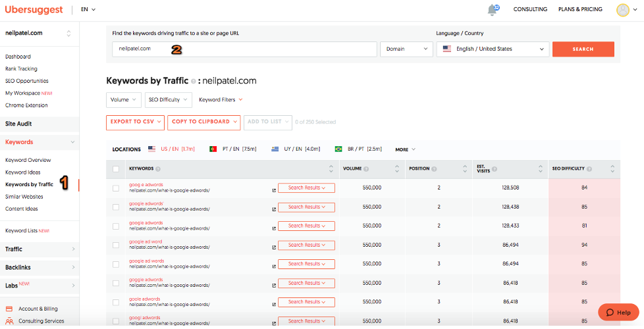
Task: Select the Portugal flag PT / EN location
Action: 213,149
